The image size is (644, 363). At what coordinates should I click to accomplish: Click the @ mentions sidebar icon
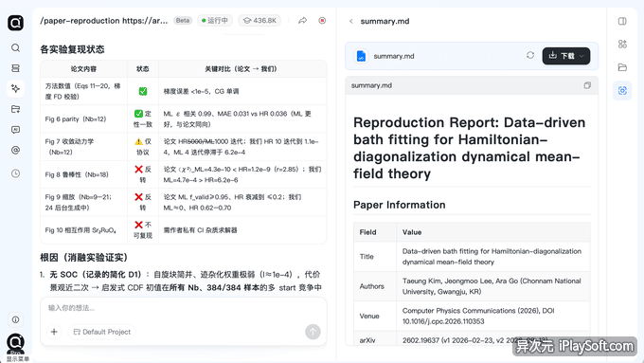point(15,150)
